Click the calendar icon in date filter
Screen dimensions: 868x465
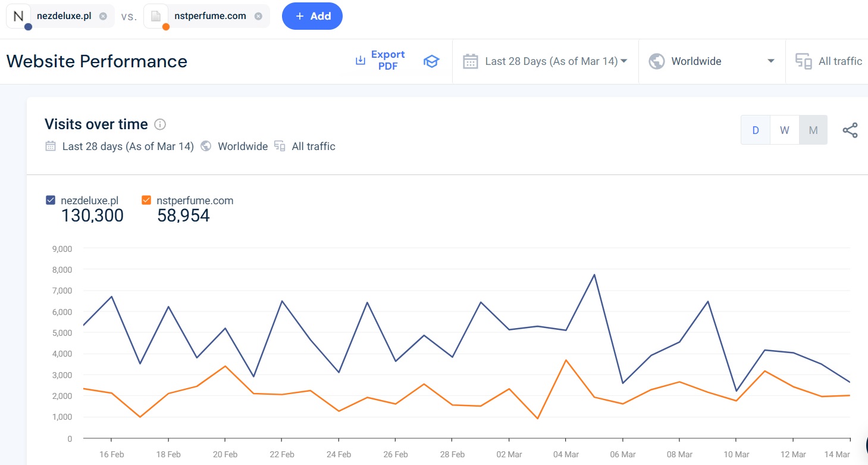471,61
